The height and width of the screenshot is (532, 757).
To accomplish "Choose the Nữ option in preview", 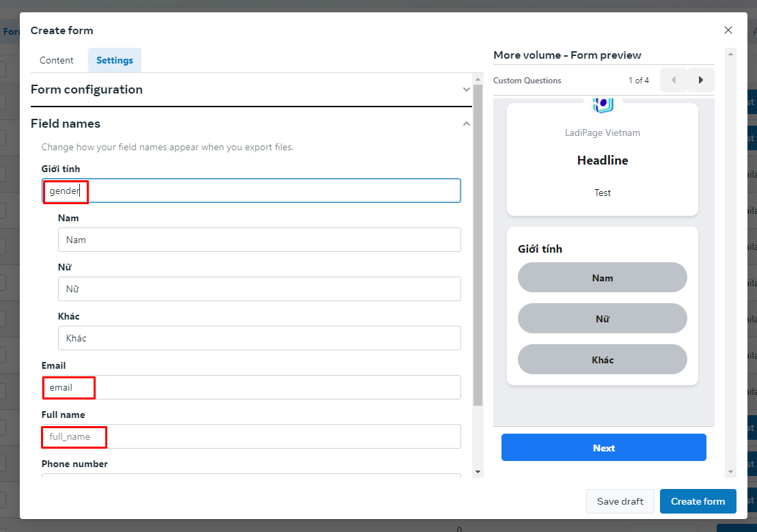I will tap(602, 319).
